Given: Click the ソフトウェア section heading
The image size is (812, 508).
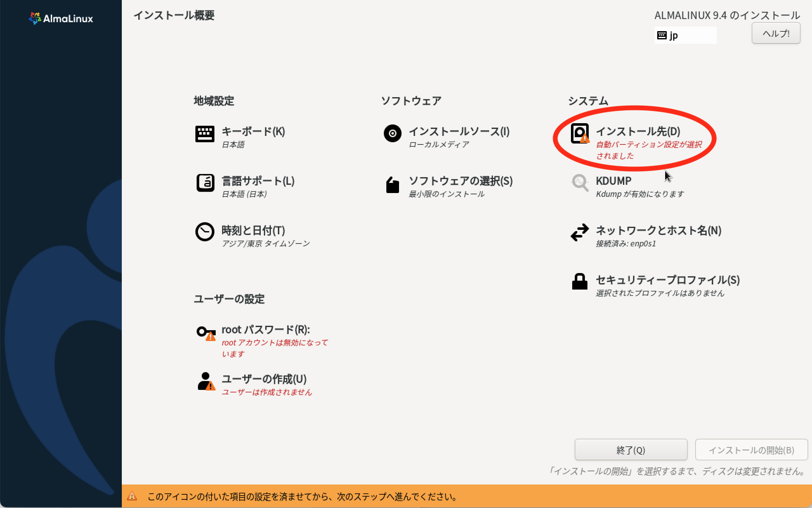Looking at the screenshot, I should coord(411,101).
